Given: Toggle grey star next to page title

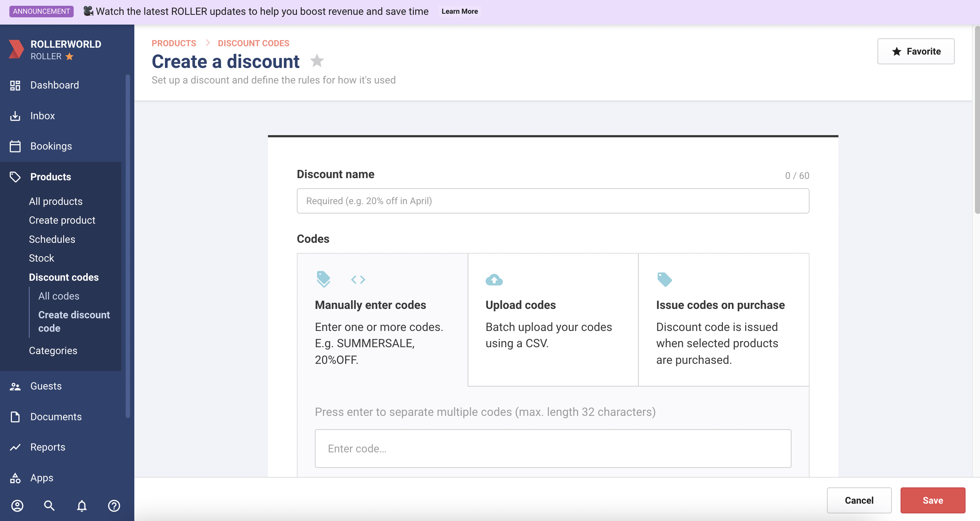Looking at the screenshot, I should tap(317, 60).
